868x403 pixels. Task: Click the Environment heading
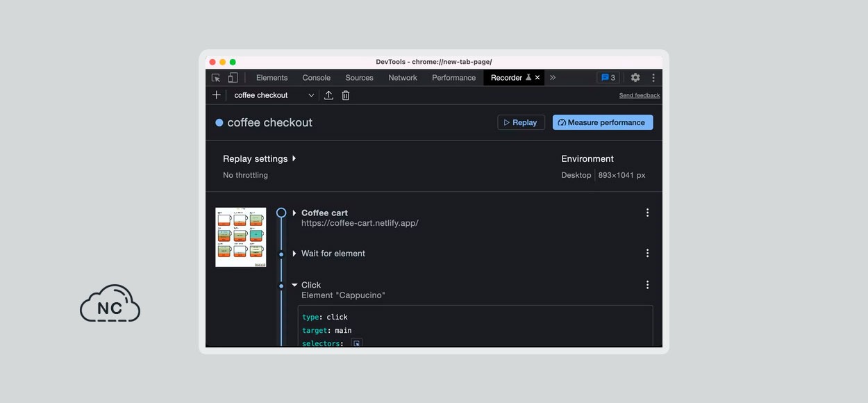coord(587,158)
